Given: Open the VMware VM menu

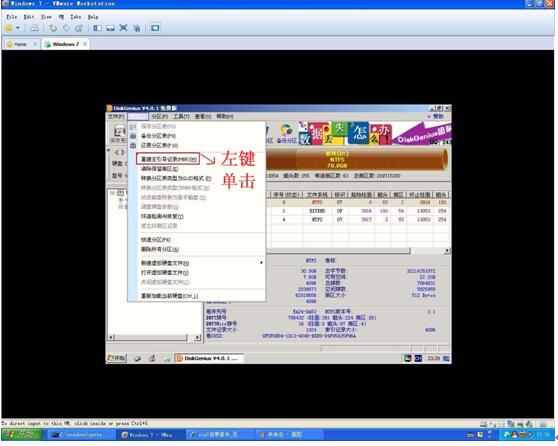Looking at the screenshot, I should tap(61, 17).
